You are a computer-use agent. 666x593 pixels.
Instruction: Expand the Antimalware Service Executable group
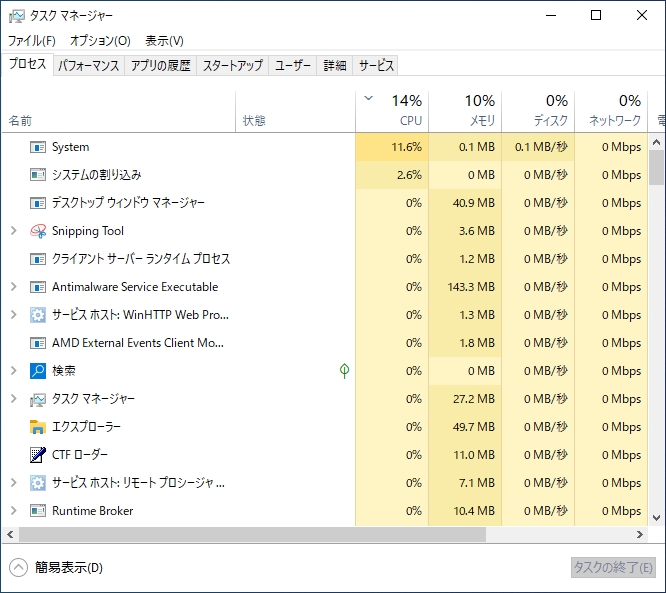(14, 287)
